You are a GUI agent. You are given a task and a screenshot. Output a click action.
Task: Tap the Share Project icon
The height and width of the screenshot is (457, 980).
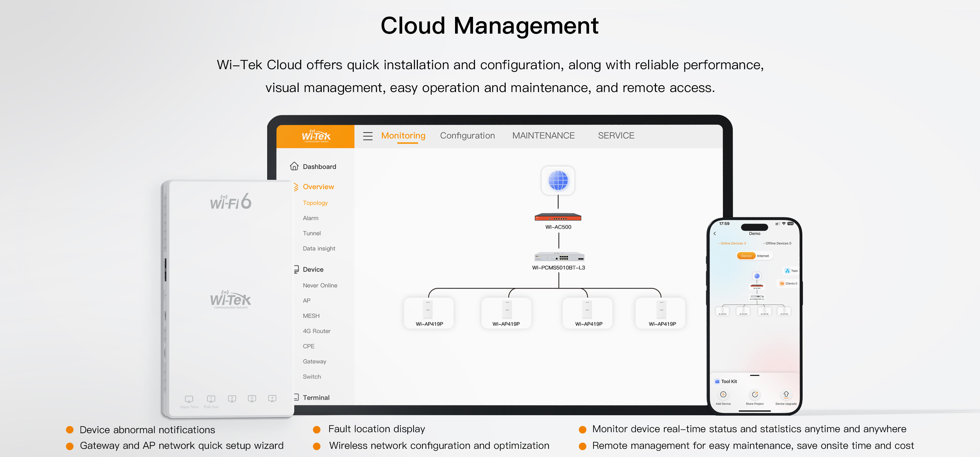[754, 395]
